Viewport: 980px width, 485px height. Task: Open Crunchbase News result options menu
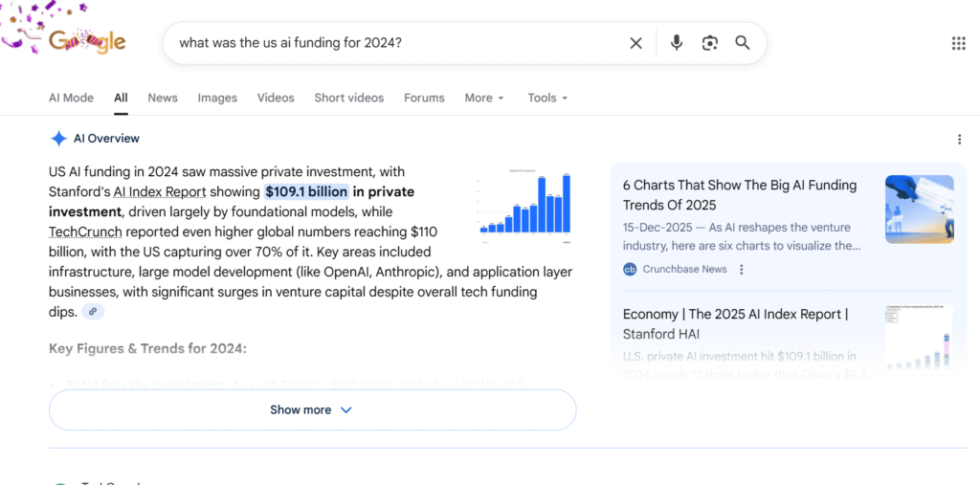tap(742, 270)
